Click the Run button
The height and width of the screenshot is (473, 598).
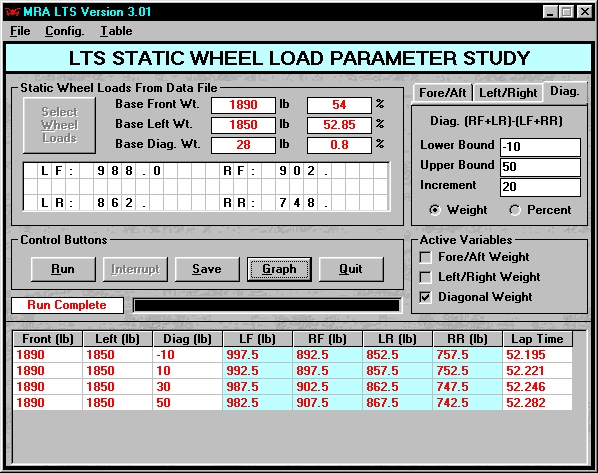[63, 269]
